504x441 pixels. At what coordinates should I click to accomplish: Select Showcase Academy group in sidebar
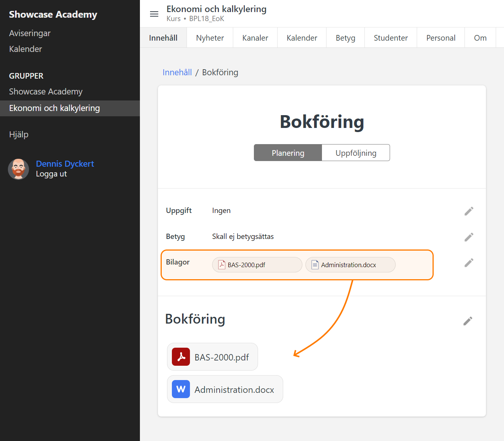(x=46, y=91)
